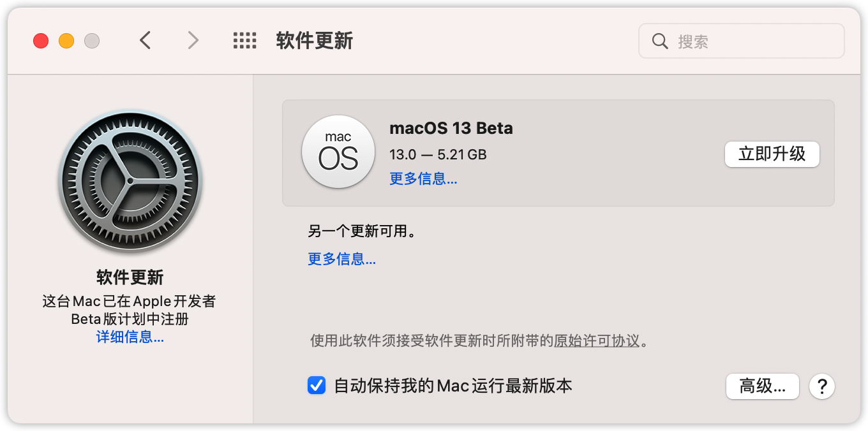Minimize the window with yellow button
The width and height of the screenshot is (868, 431).
[66, 41]
